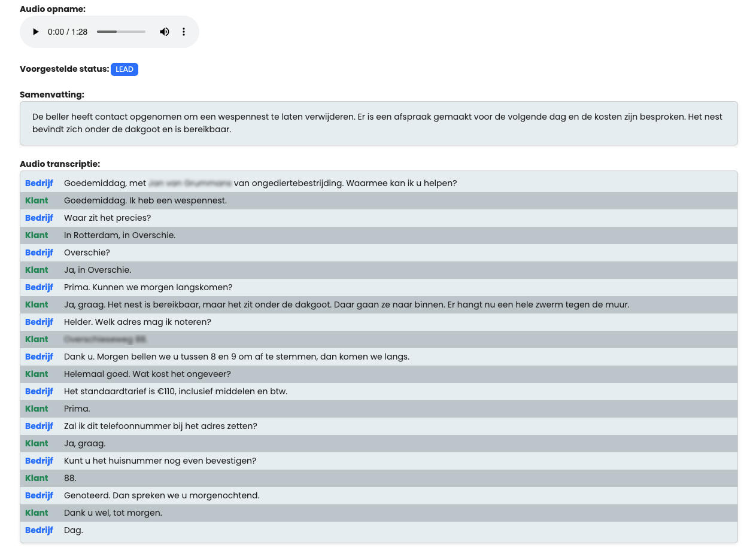Click the 'Samenvatting:' heading

[x=52, y=95]
